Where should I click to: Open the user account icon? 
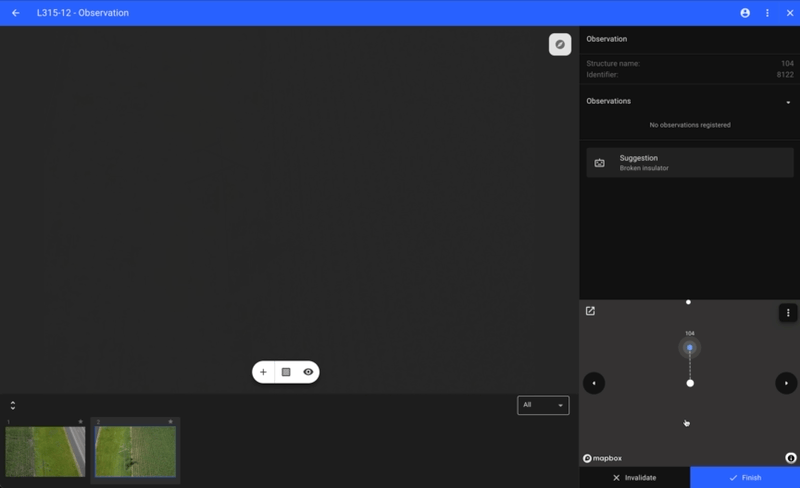(745, 13)
